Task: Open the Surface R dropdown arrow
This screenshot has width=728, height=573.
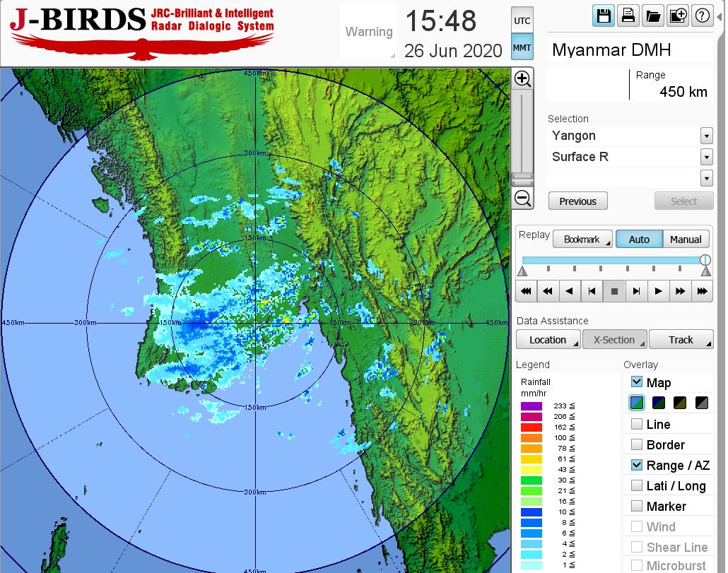Action: 706,157
